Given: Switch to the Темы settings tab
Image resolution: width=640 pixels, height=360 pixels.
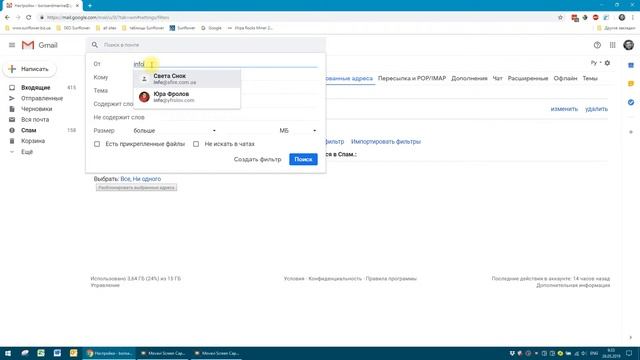Looking at the screenshot, I should (590, 78).
